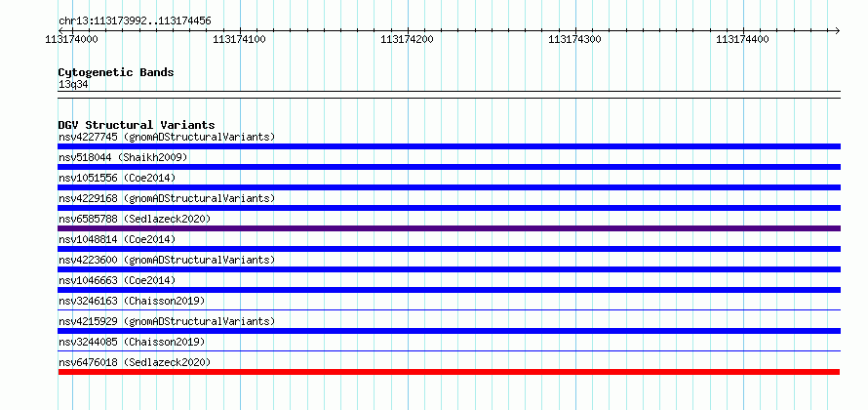This screenshot has height=410, width=868.
Task: Open variant label nsv518044 (Shaikh2009)
Action: (123, 157)
